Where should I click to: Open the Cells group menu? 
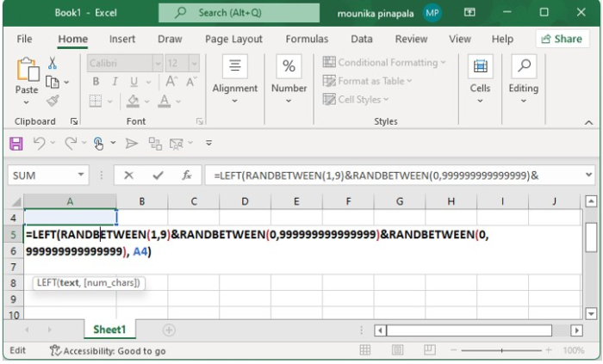coord(480,80)
